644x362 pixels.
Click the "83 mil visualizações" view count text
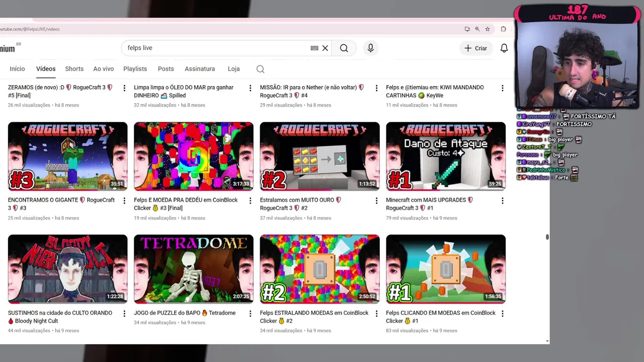pyautogui.click(x=407, y=331)
